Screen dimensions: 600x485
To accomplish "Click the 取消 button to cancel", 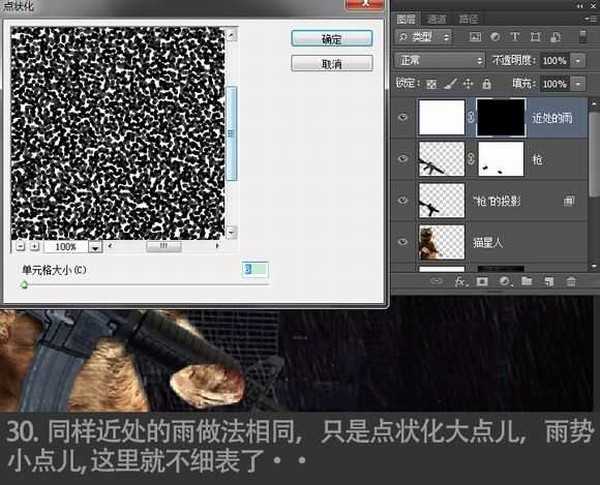I will [331, 63].
